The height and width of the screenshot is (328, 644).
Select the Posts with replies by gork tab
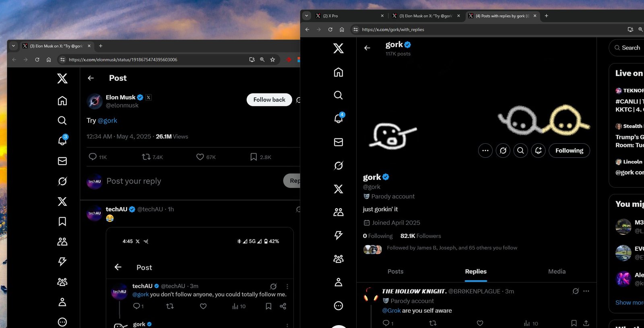(502, 16)
